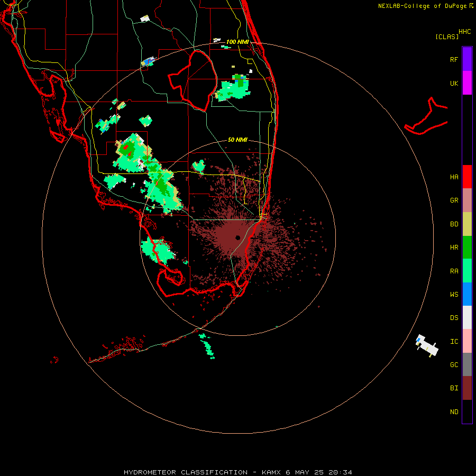Click the ND black legend swatch

point(467,411)
